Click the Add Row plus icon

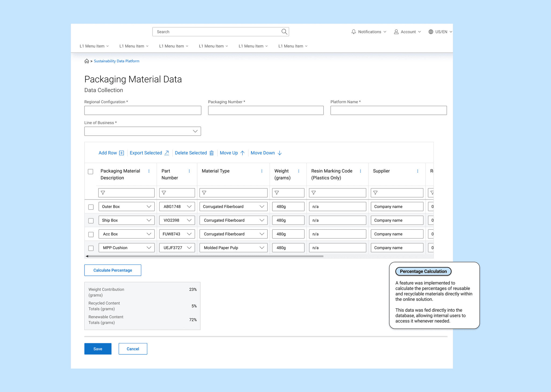[122, 153]
